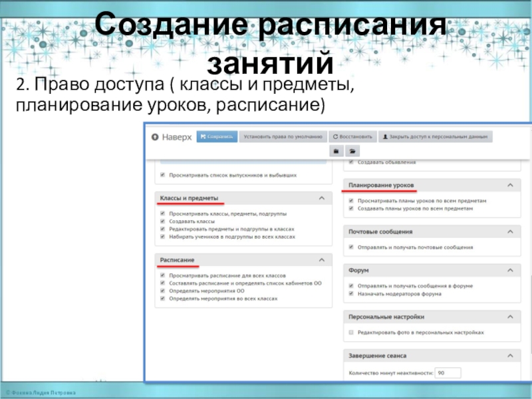Click the Наверх link text

coord(177,137)
